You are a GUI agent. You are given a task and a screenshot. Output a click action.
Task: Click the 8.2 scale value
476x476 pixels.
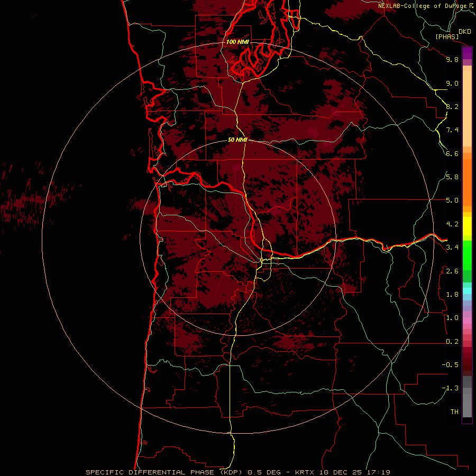(x=452, y=106)
